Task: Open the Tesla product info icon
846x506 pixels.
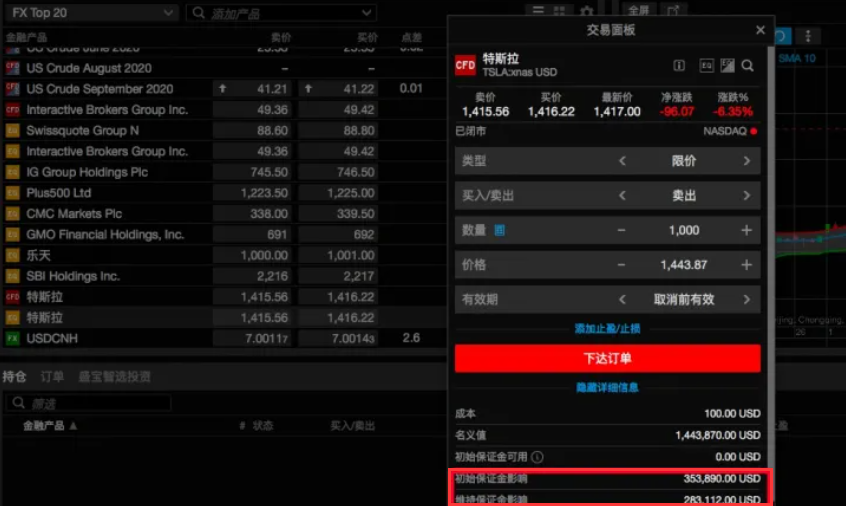Action: click(679, 66)
